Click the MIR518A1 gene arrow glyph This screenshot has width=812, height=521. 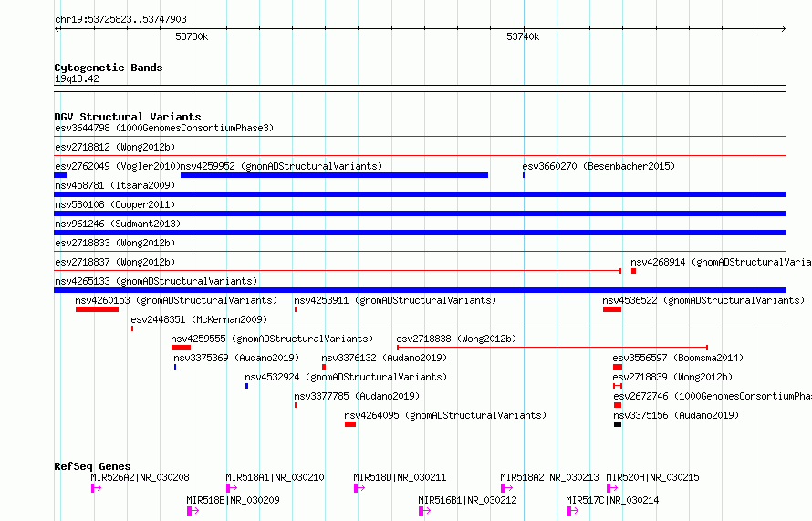pyautogui.click(x=232, y=488)
